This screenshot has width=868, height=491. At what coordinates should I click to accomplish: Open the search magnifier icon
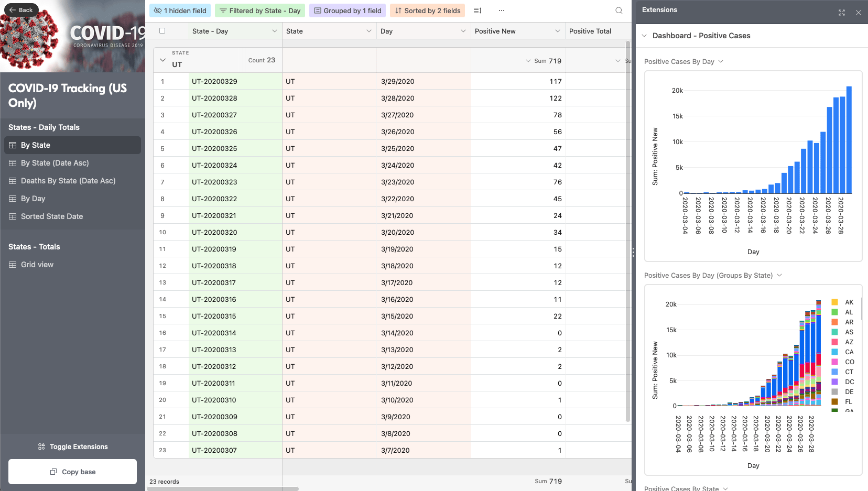pyautogui.click(x=619, y=10)
